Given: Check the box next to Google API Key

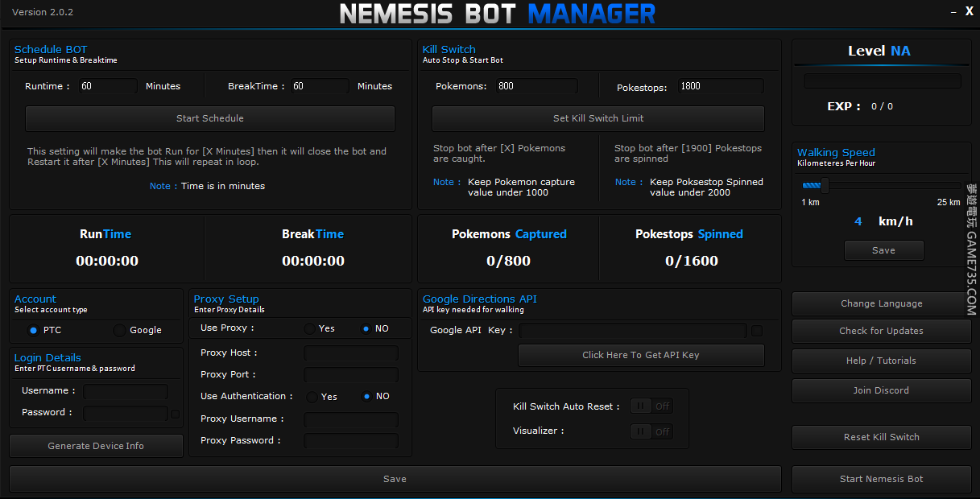Looking at the screenshot, I should (x=757, y=330).
